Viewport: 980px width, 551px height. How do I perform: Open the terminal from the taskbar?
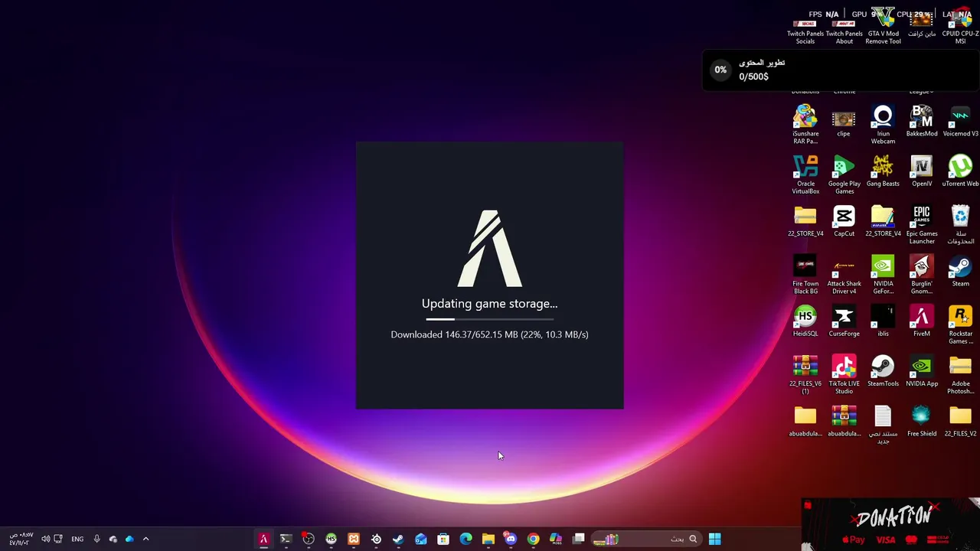pyautogui.click(x=286, y=539)
